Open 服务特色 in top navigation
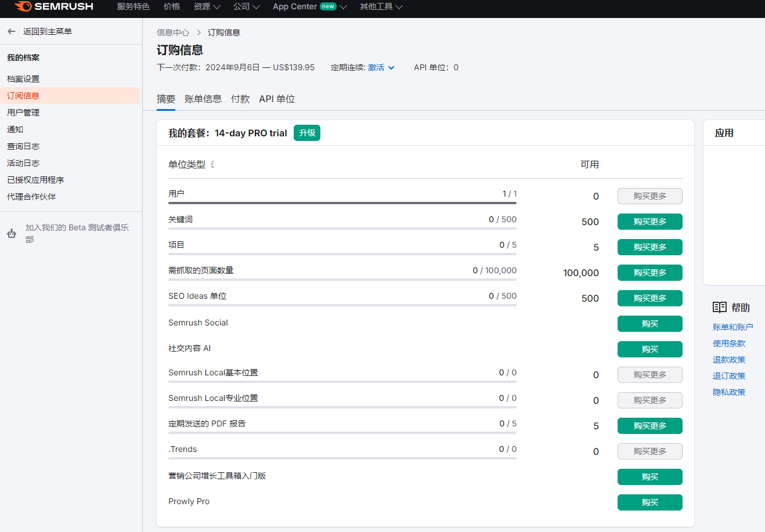Screen dimensions: 765x532 [x=133, y=6]
